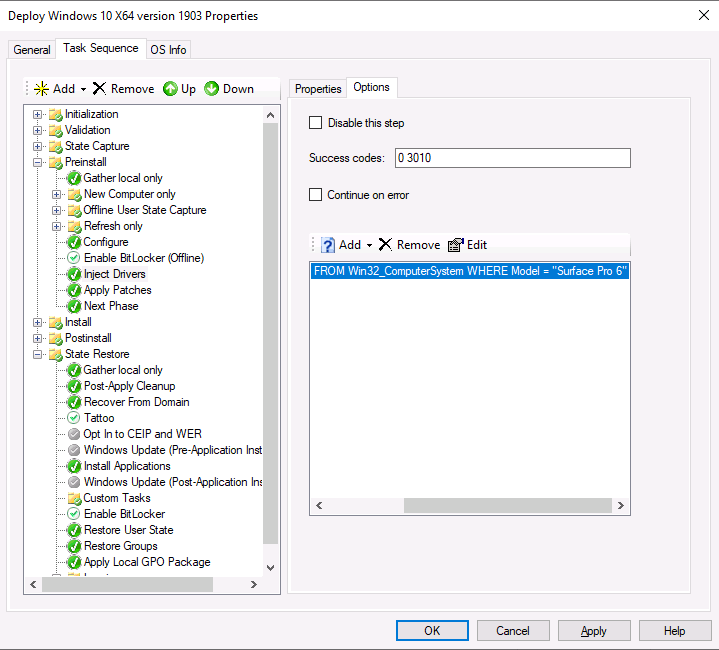The image size is (719, 650).
Task: Click the Custom Tasks folder icon
Action: point(74,499)
